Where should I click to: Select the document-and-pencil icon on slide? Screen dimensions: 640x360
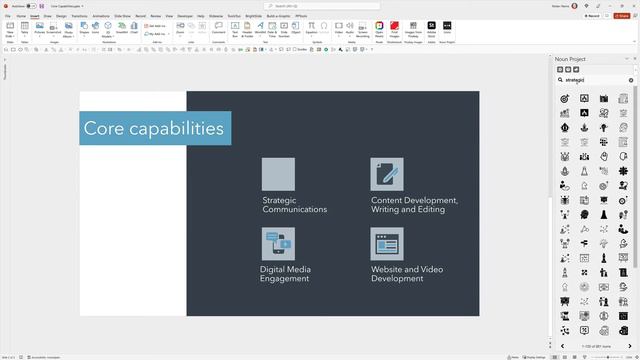coord(387,174)
